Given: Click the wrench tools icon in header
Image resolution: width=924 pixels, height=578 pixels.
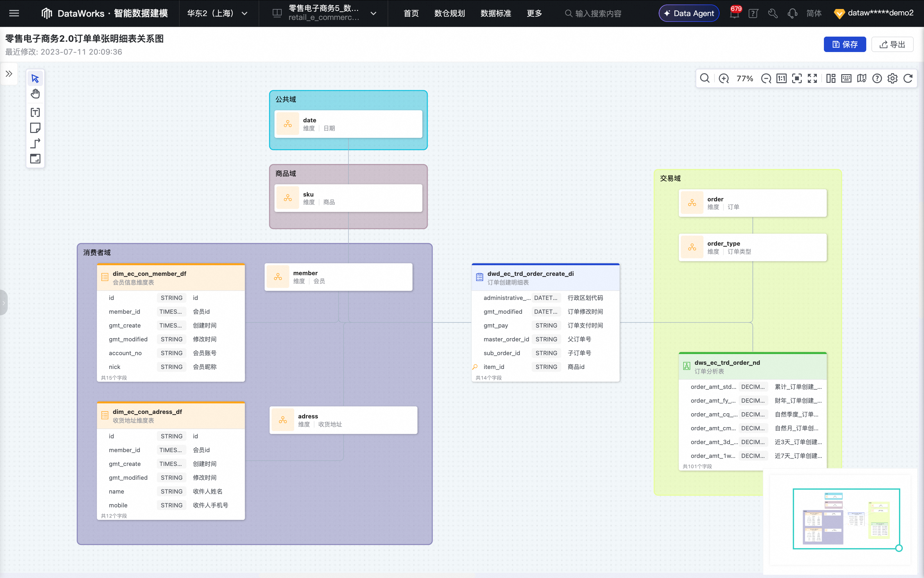Looking at the screenshot, I should click(x=773, y=13).
